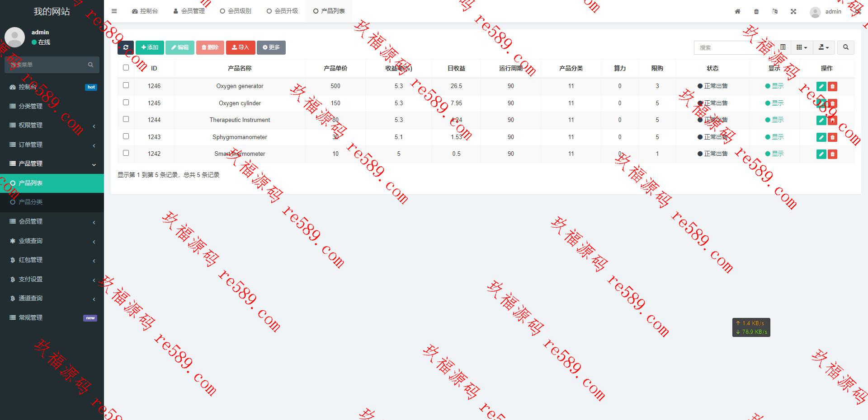Click the 导入 import button
Image resolution: width=868 pixels, height=420 pixels.
(x=241, y=47)
